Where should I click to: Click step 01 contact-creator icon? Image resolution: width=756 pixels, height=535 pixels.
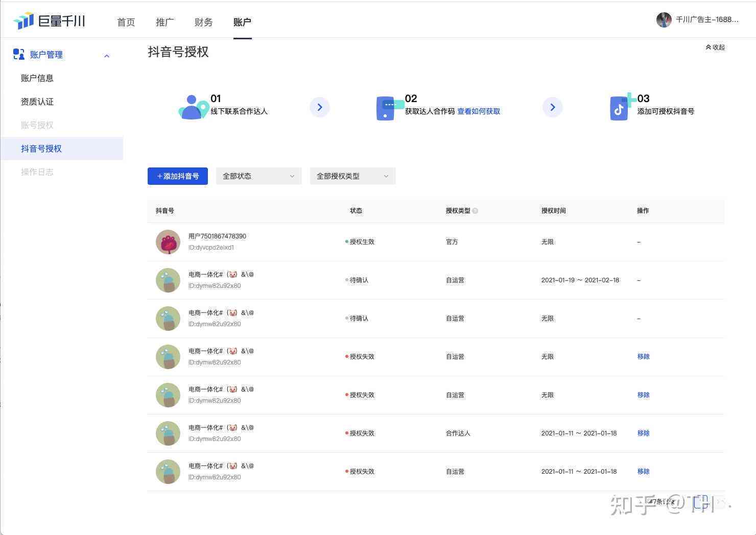point(193,107)
